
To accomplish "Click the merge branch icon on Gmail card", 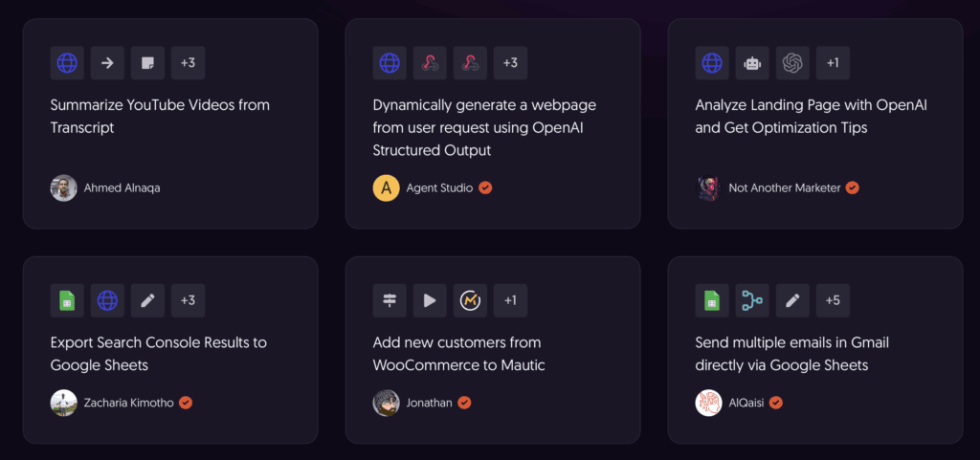I will [x=752, y=300].
